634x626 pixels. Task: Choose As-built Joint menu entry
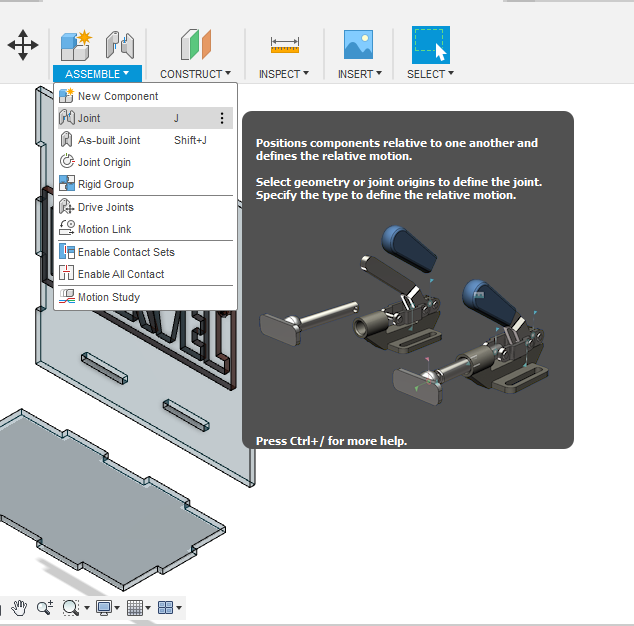coord(145,140)
